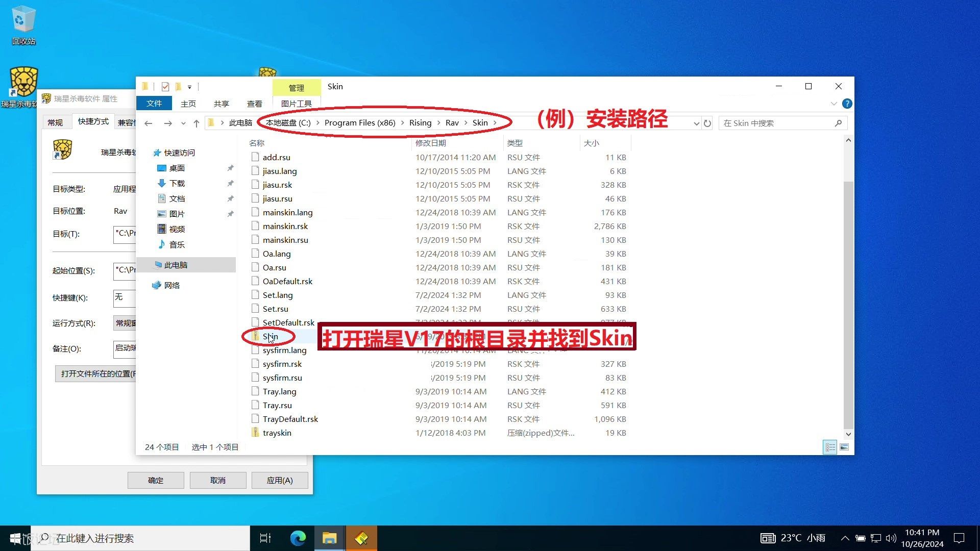Open the Rising antivirus desktop shortcut icon
The width and height of the screenshot is (980, 551).
(23, 87)
